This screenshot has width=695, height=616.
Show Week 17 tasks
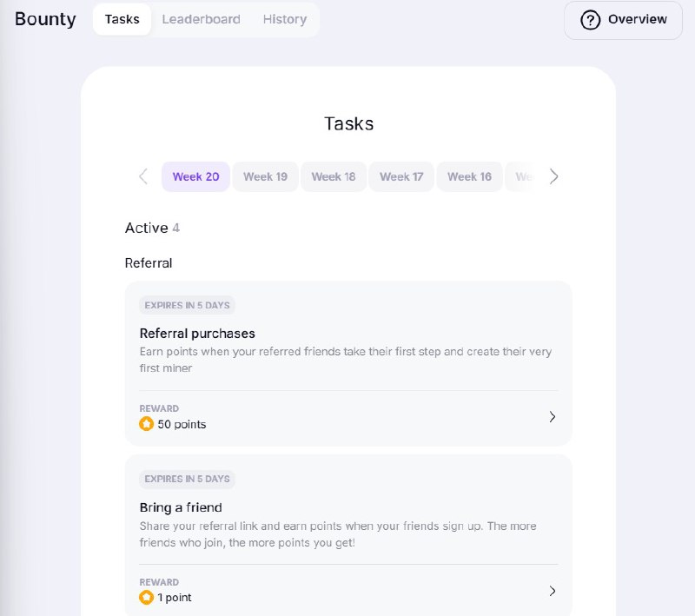(401, 176)
